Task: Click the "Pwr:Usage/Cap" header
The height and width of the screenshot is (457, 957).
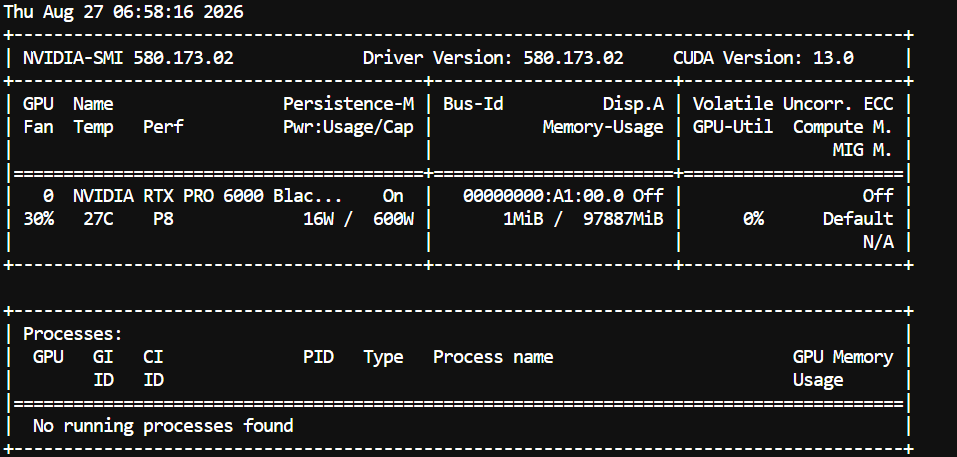Action: coord(348,127)
